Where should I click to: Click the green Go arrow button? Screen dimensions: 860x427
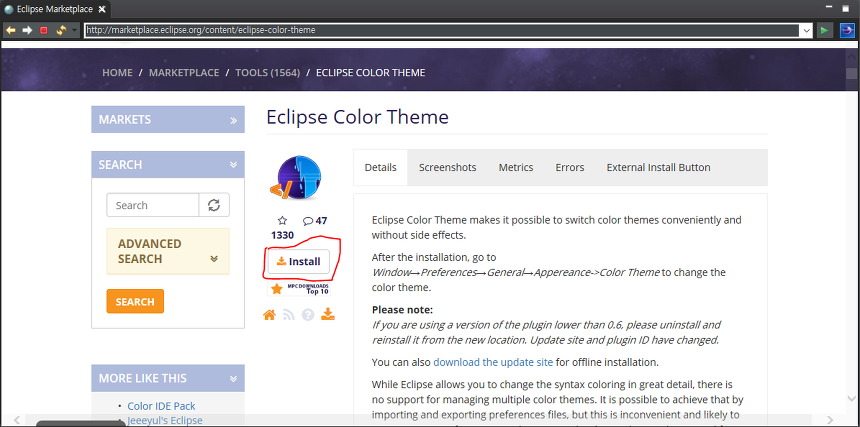(824, 31)
